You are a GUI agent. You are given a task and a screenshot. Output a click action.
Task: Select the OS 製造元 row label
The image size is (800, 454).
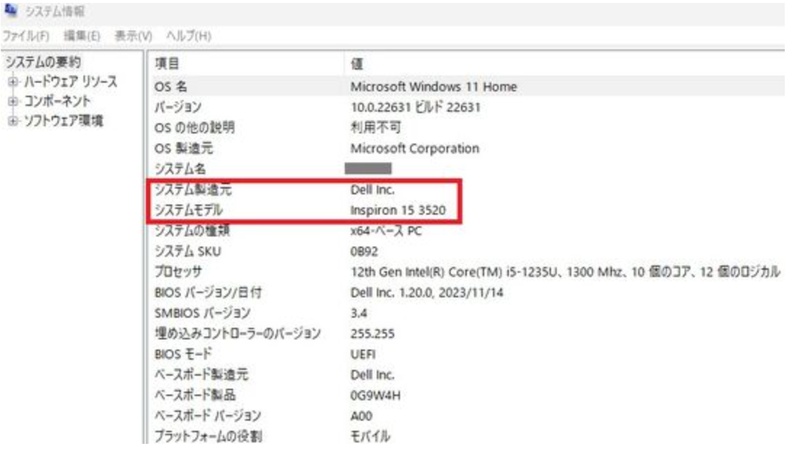pos(184,148)
